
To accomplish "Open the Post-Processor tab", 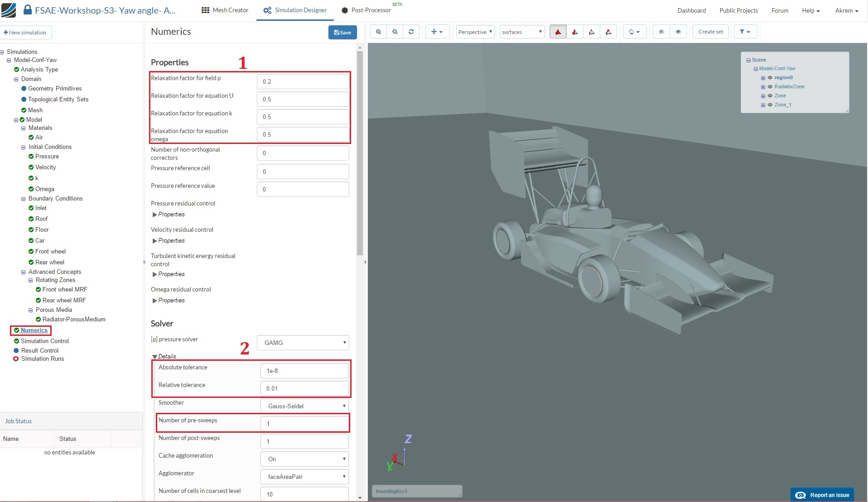I will click(x=366, y=10).
